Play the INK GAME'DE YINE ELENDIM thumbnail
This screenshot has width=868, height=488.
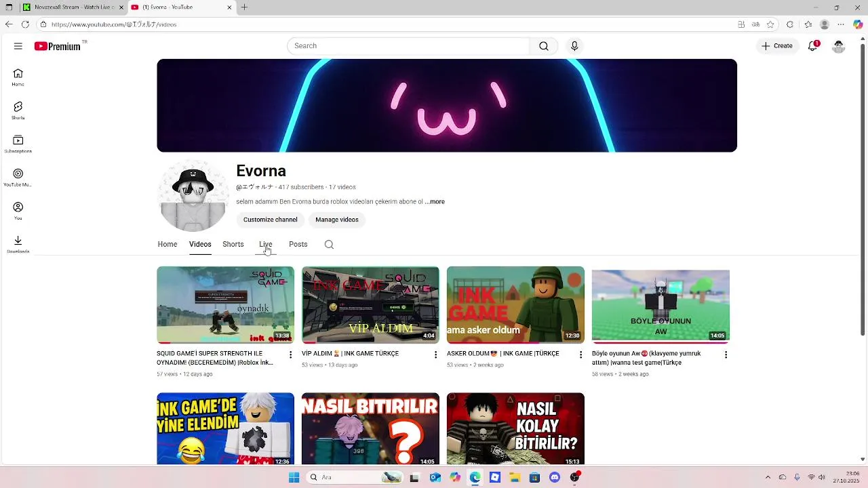point(225,429)
